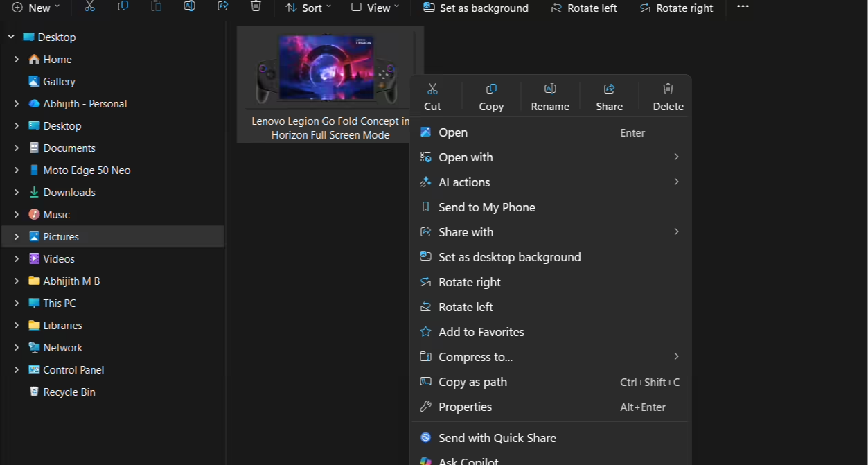Click the Home icon in the navigation pane
The image size is (868, 465).
point(34,60)
